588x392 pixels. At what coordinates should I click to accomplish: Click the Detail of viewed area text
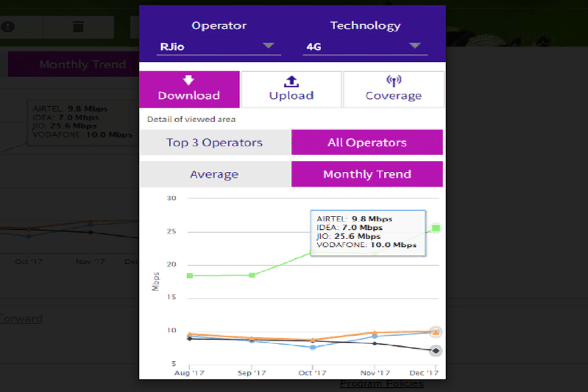coord(192,119)
